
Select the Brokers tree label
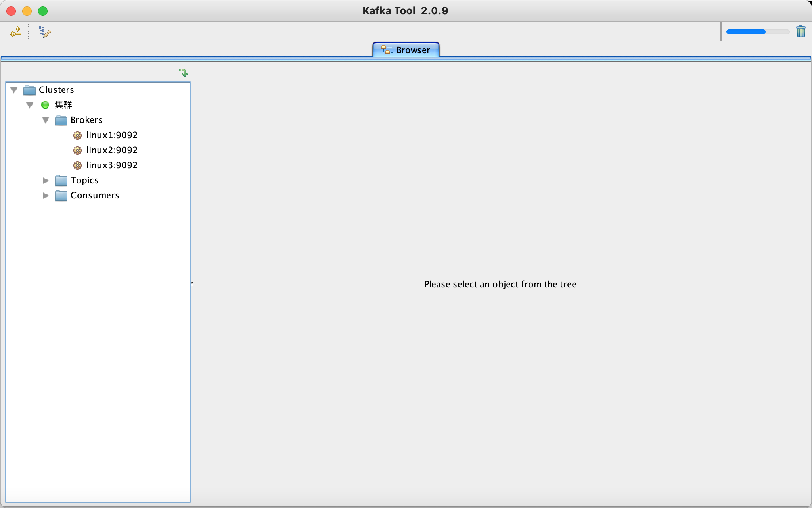pos(86,120)
